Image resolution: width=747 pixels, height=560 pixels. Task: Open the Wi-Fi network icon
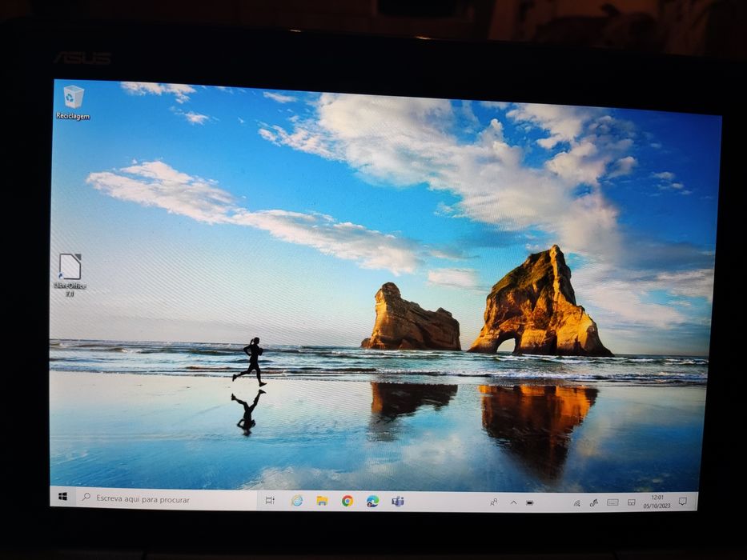pos(577,503)
